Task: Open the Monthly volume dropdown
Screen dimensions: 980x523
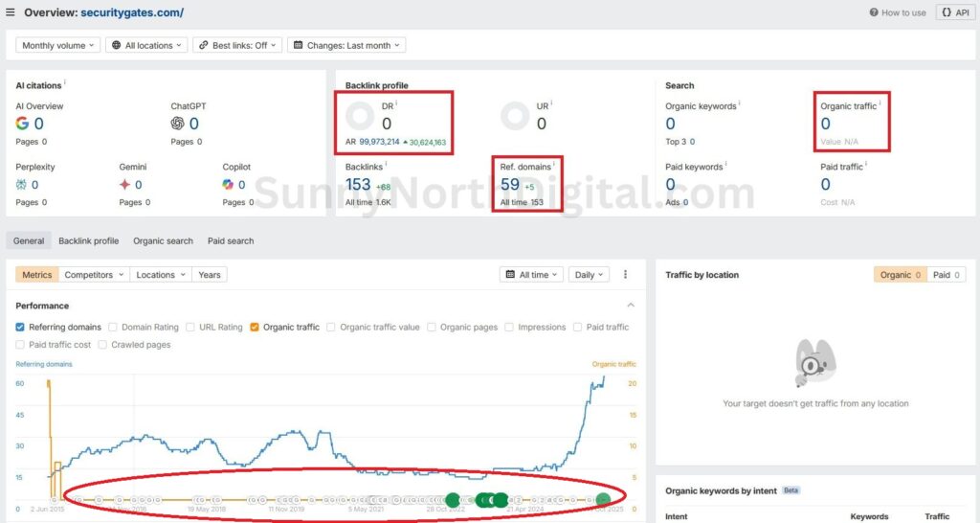Action: coord(58,45)
